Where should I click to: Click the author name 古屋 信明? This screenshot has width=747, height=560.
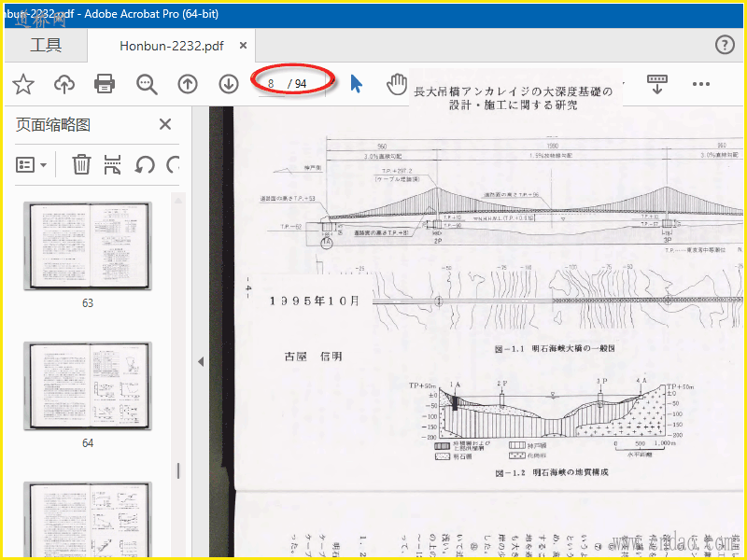coord(313,357)
